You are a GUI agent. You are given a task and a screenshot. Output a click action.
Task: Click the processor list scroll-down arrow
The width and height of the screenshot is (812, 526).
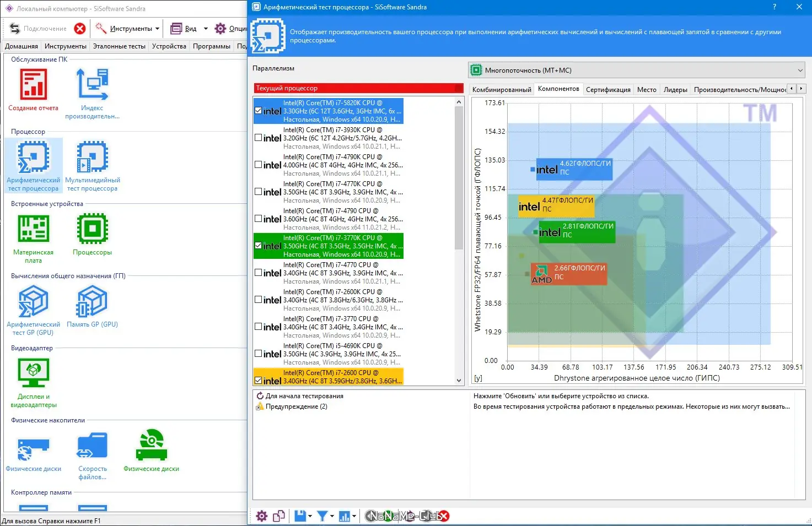pos(459,381)
